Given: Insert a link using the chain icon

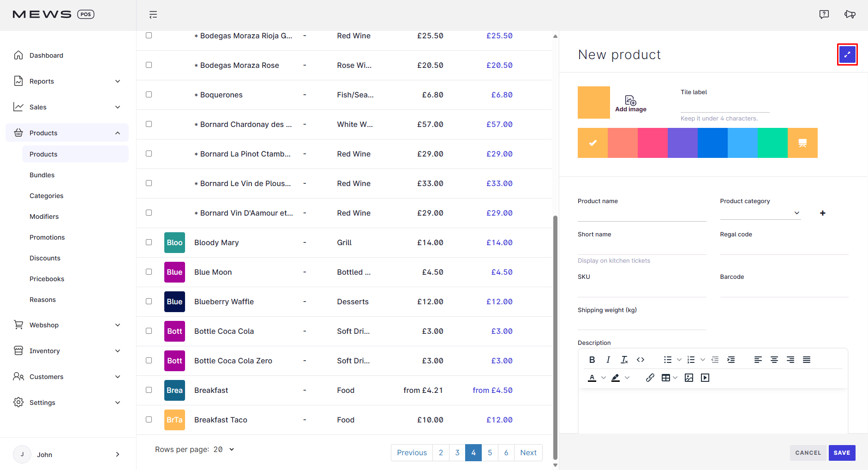Looking at the screenshot, I should (x=650, y=377).
